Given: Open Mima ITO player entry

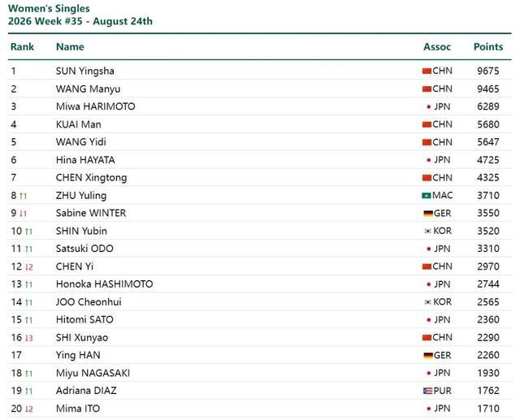Looking at the screenshot, I should 78,409.
